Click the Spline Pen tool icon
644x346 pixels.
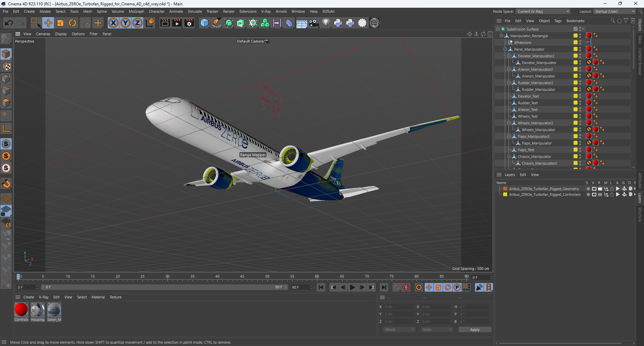coord(217,23)
